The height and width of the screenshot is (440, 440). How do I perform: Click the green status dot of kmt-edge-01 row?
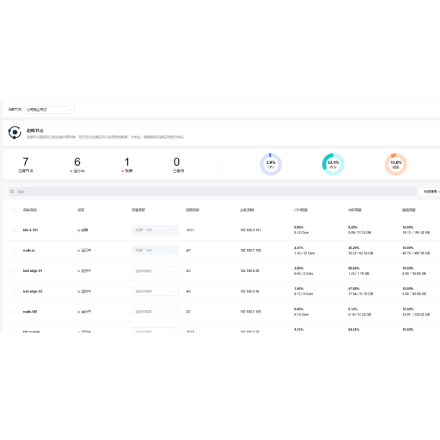(79, 271)
